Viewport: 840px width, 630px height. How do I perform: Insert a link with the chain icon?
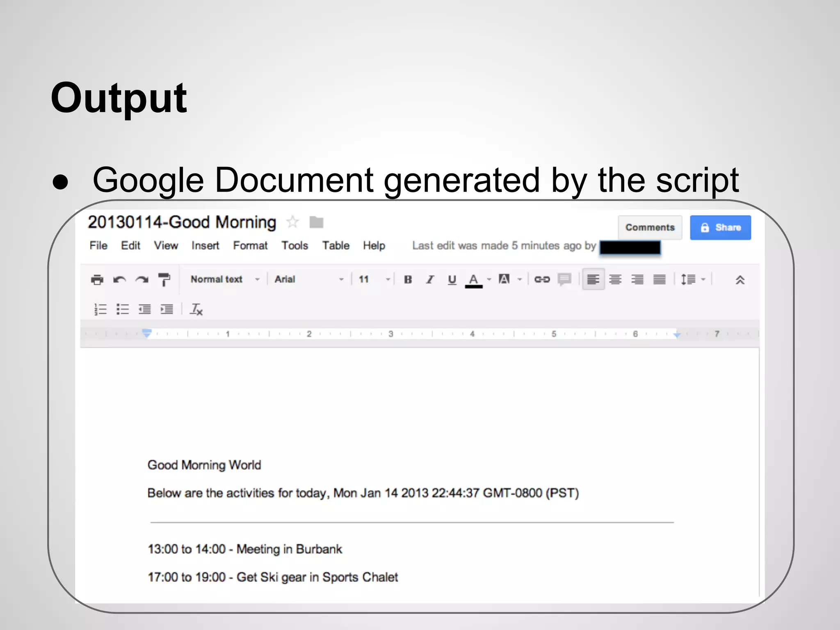tap(542, 279)
